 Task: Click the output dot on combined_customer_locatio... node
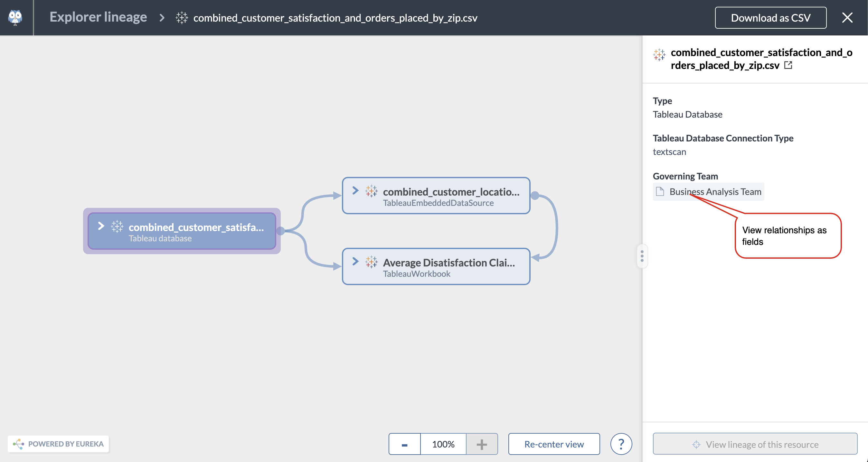pos(535,195)
